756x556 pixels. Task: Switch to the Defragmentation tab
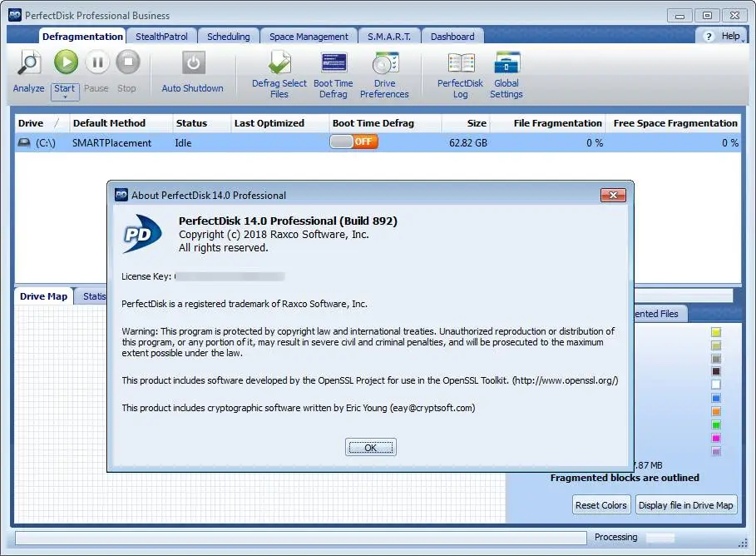[82, 37]
